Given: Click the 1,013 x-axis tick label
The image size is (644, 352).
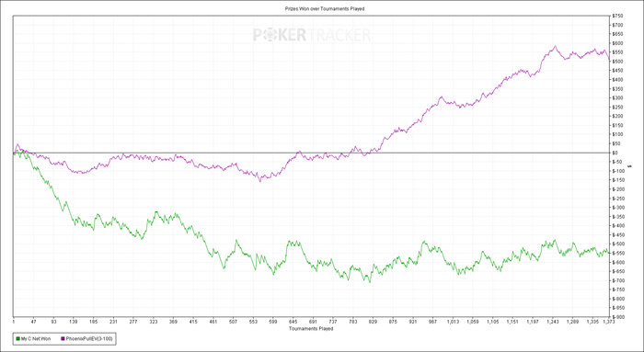Looking at the screenshot, I should click(x=453, y=323).
